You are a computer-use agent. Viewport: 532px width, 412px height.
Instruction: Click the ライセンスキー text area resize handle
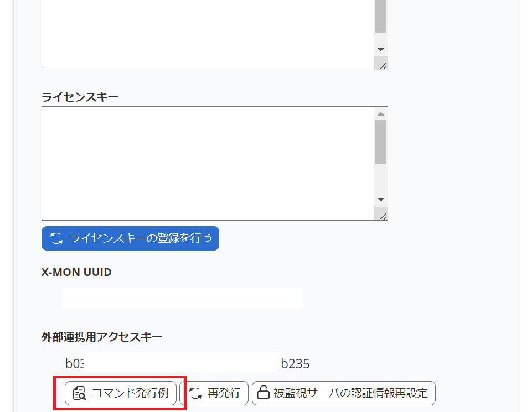pyautogui.click(x=383, y=216)
